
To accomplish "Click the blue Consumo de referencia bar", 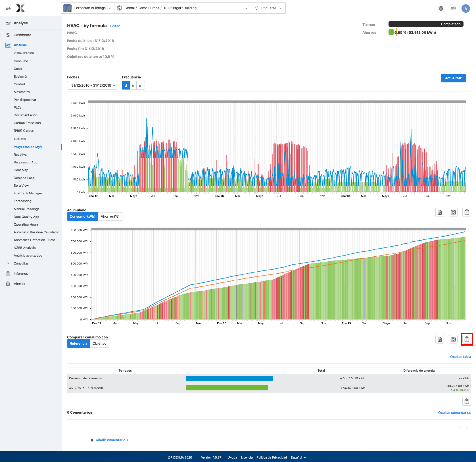I will click(229, 378).
